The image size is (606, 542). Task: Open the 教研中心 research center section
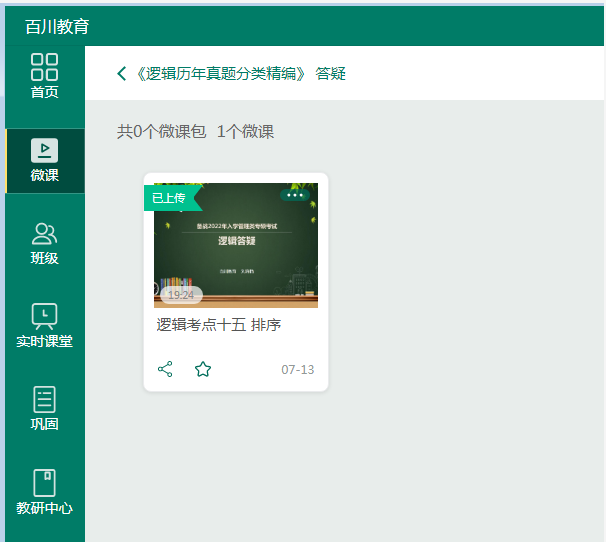44,492
